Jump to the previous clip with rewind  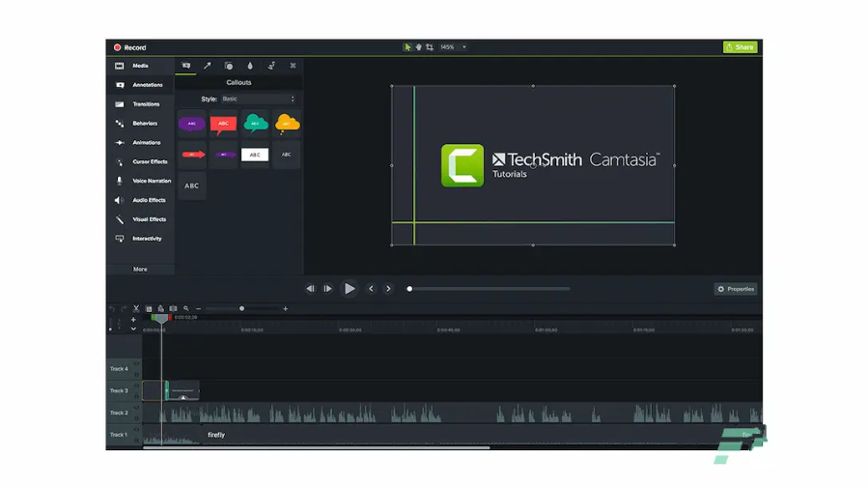click(x=311, y=289)
